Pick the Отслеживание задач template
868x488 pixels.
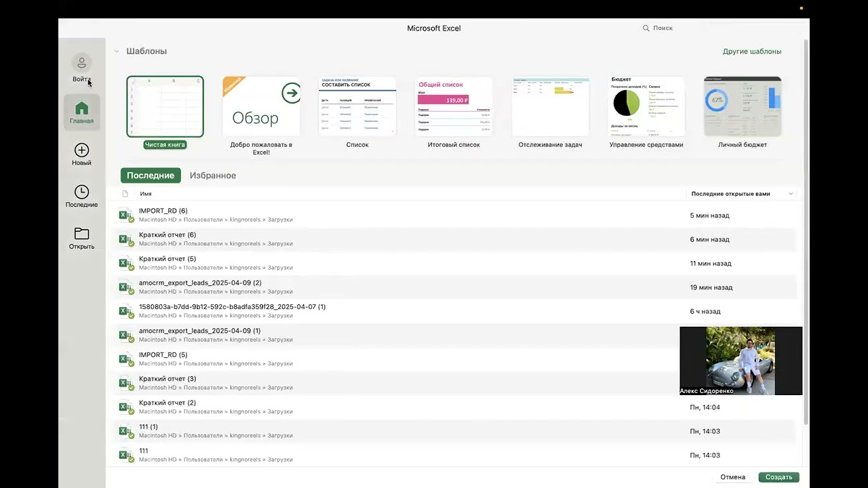[550, 106]
